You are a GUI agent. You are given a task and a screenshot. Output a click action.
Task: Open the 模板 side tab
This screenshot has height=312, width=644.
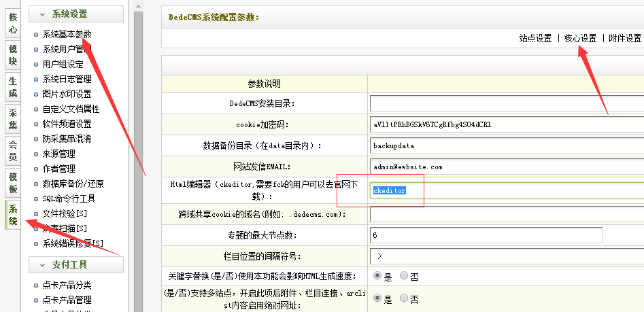12,184
